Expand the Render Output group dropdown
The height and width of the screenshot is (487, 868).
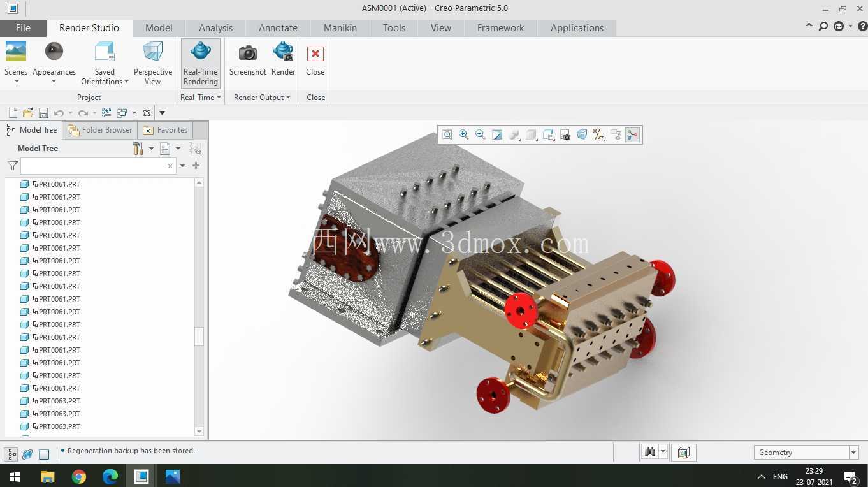click(x=262, y=98)
